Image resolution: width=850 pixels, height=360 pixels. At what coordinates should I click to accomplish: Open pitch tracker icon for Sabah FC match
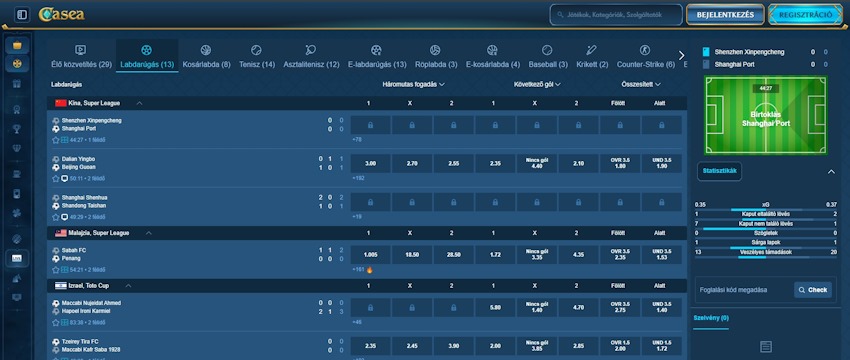click(x=65, y=269)
